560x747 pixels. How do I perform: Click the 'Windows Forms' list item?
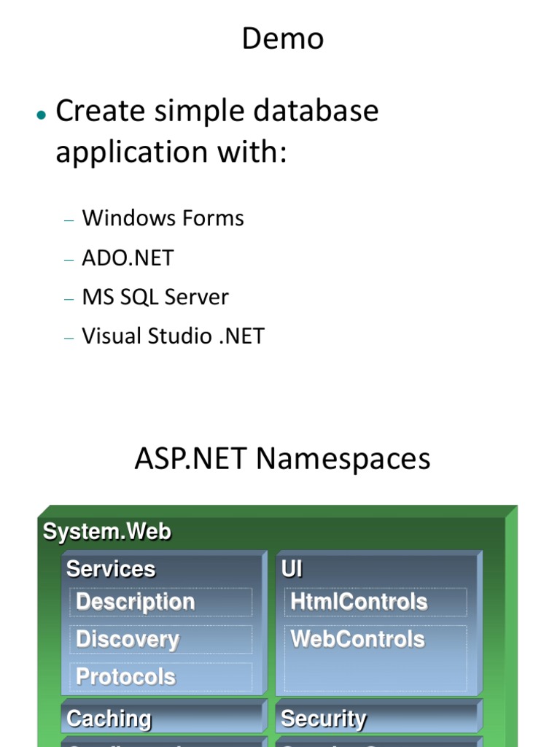163,218
